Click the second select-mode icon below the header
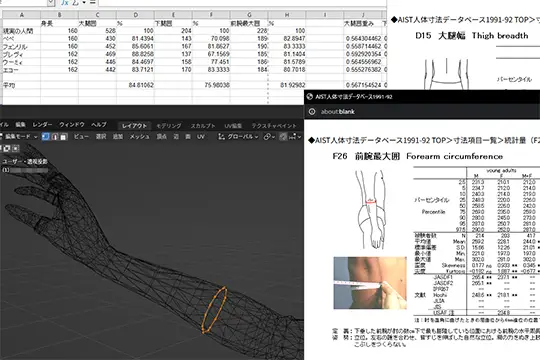 (7, 148)
